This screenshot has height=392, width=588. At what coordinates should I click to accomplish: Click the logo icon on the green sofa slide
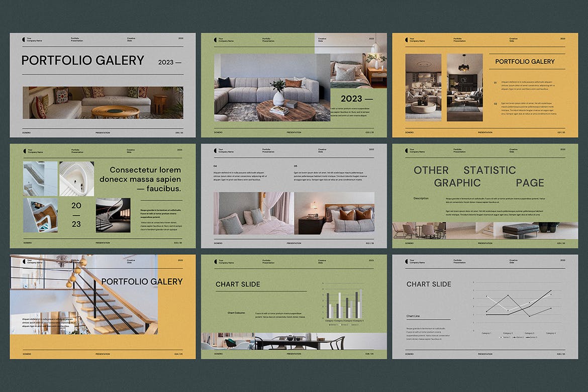click(x=215, y=39)
